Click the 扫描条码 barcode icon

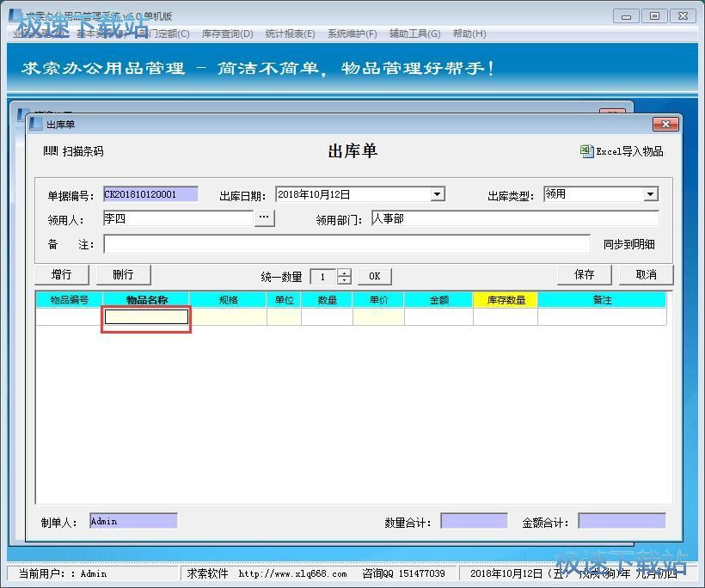(x=50, y=151)
